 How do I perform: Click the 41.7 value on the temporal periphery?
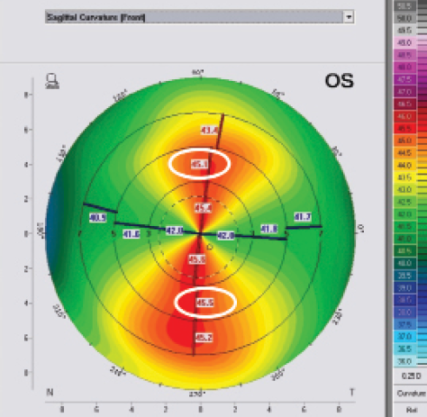click(303, 217)
